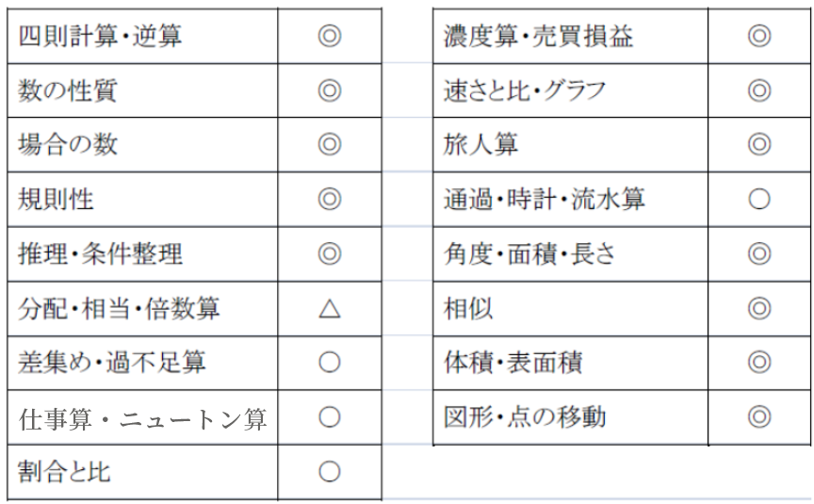Select the 推理・条件整理 cell
Screen dimensions: 814x504
143,253
